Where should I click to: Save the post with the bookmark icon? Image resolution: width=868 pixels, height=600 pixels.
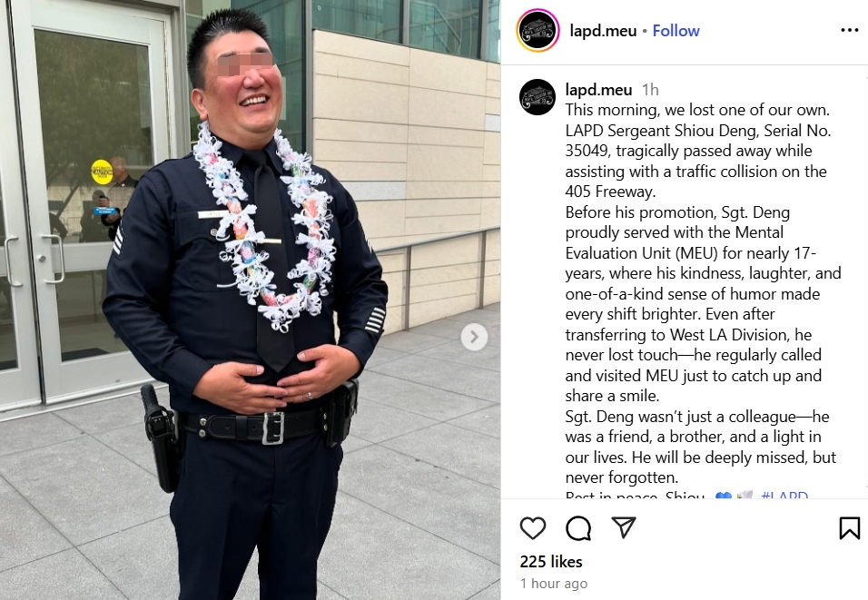[849, 527]
